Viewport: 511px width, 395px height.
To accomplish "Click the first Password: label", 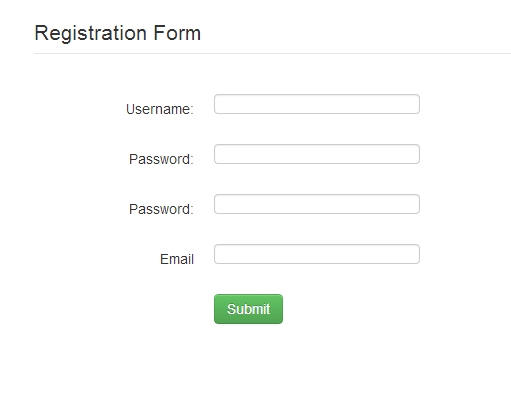I will 161,159.
